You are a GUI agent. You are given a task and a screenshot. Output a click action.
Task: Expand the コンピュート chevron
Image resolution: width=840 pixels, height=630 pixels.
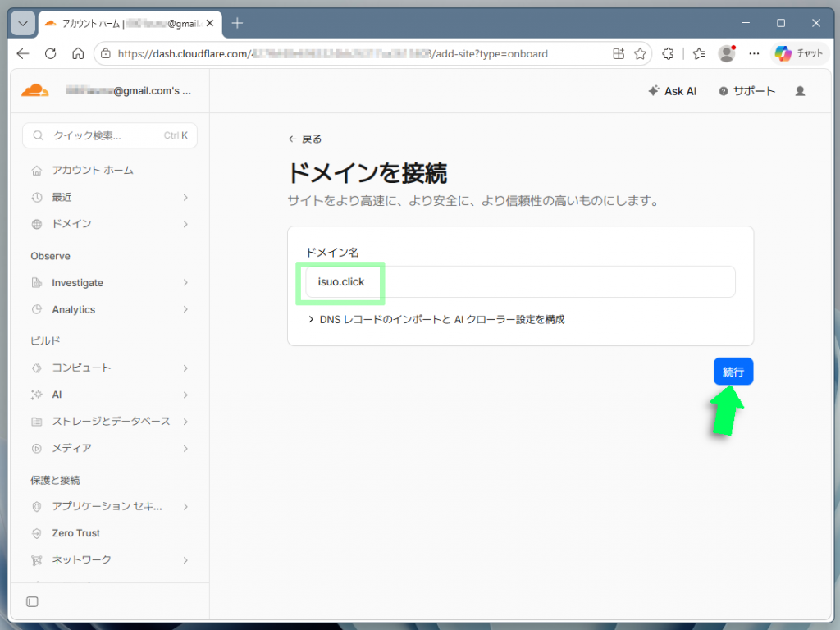(185, 368)
